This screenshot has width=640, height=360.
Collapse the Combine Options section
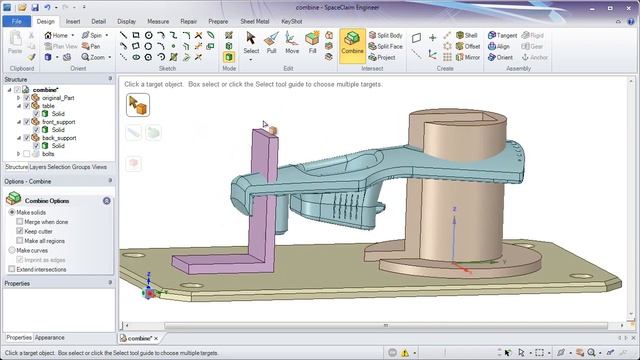tap(107, 201)
